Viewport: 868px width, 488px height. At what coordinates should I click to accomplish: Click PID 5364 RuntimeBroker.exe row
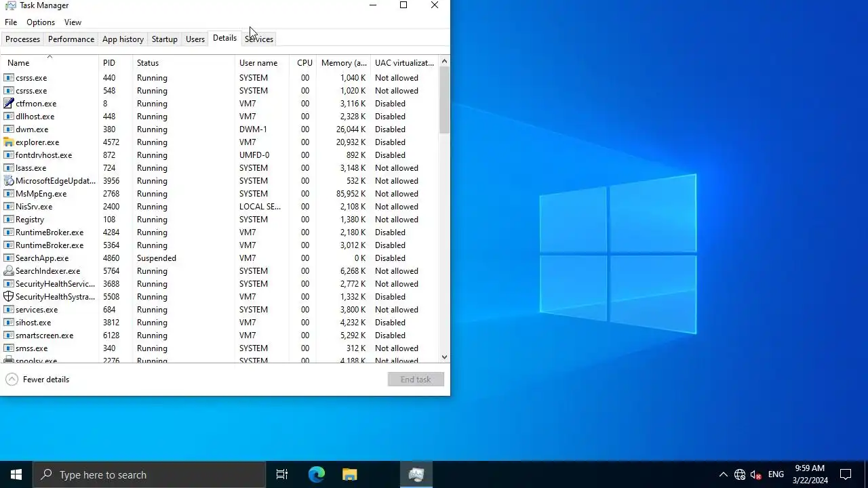click(x=220, y=245)
